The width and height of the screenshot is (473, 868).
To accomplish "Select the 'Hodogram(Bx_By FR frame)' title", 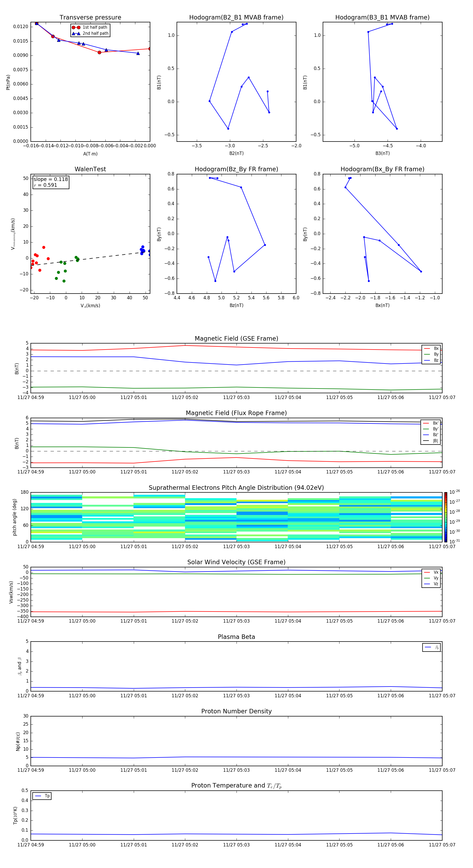I will tap(382, 169).
